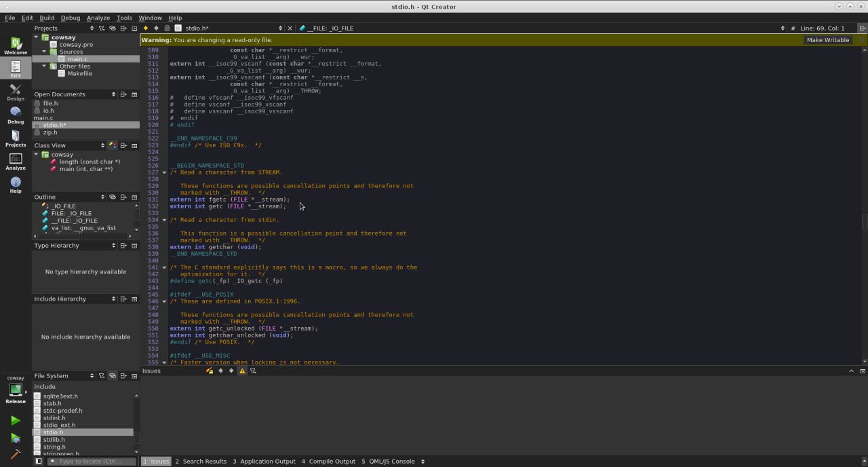Toggle editor synchronization in File System panel
Image resolution: width=868 pixels, height=467 pixels.
tap(113, 376)
